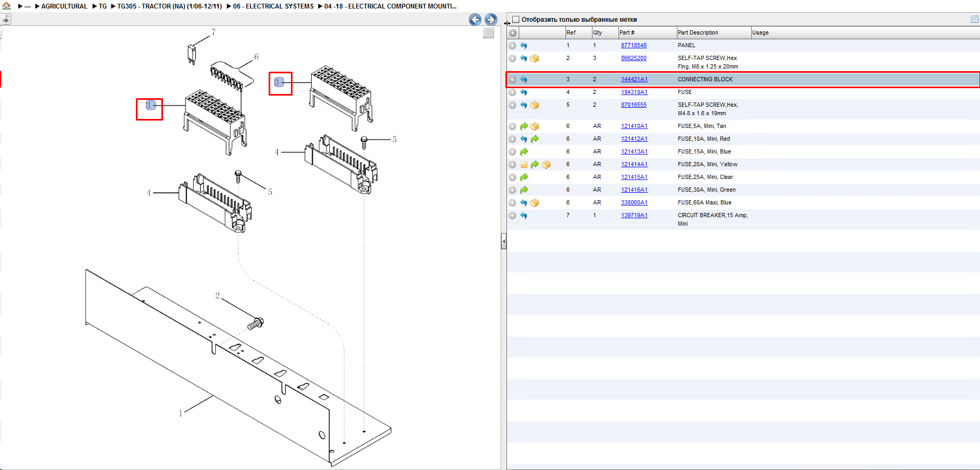Toggle the round selector for part 121413A1
Image resolution: width=980 pixels, height=470 pixels.
[x=512, y=152]
